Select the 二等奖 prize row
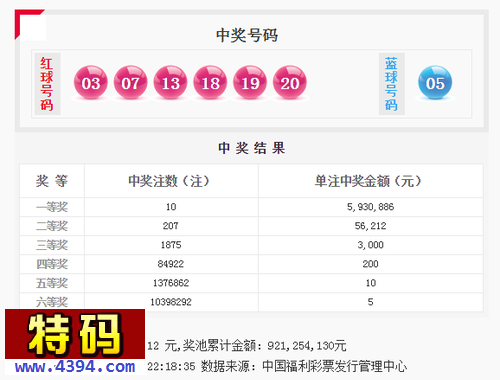Image resolution: width=500 pixels, height=380 pixels. point(251,226)
